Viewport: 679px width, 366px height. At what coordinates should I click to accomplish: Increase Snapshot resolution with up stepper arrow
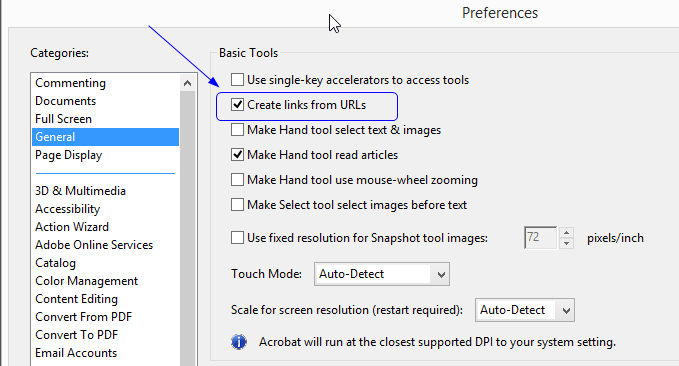tap(566, 233)
